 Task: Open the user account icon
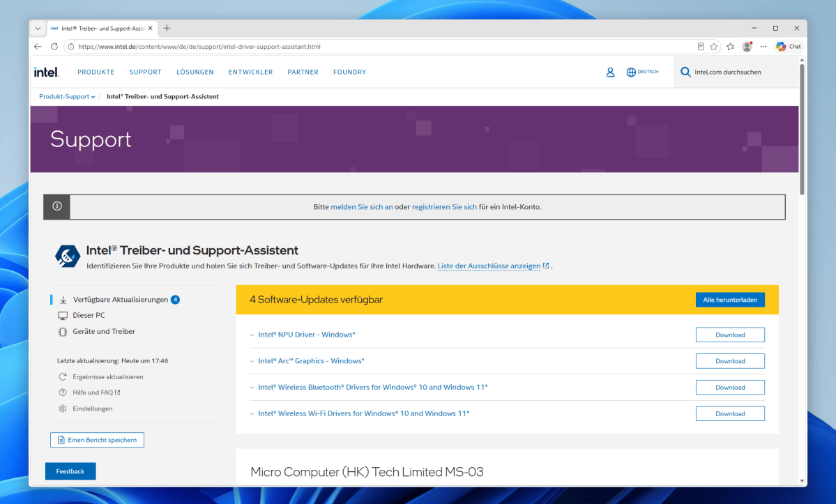tap(611, 72)
